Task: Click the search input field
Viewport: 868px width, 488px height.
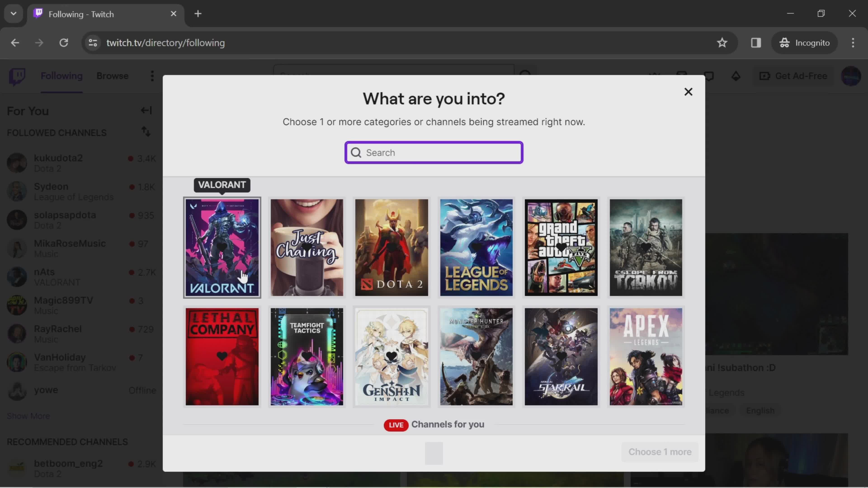Action: pyautogui.click(x=434, y=152)
